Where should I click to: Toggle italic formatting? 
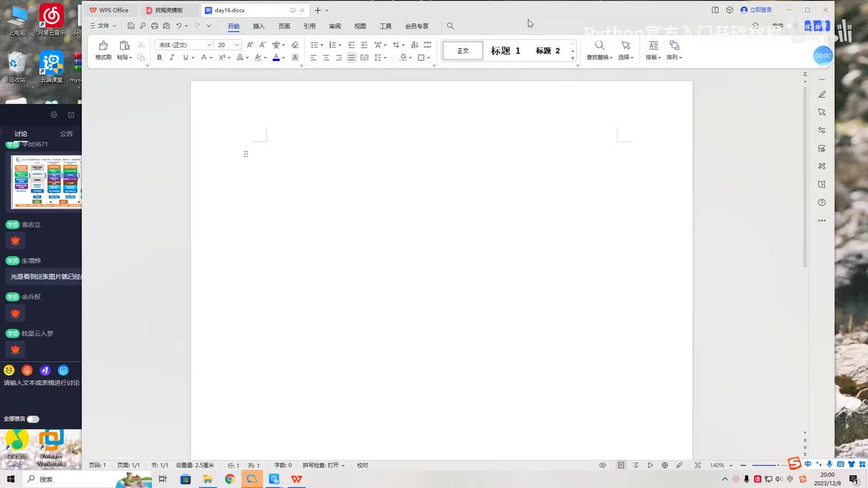172,58
